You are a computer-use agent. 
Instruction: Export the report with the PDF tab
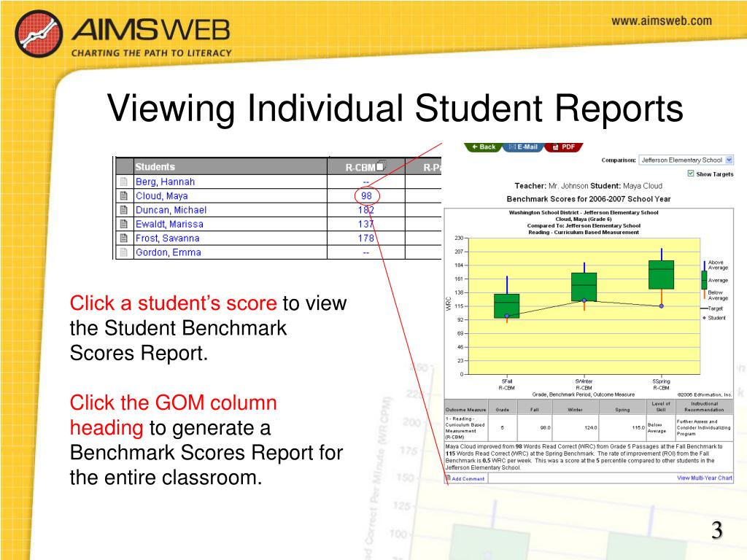click(564, 147)
